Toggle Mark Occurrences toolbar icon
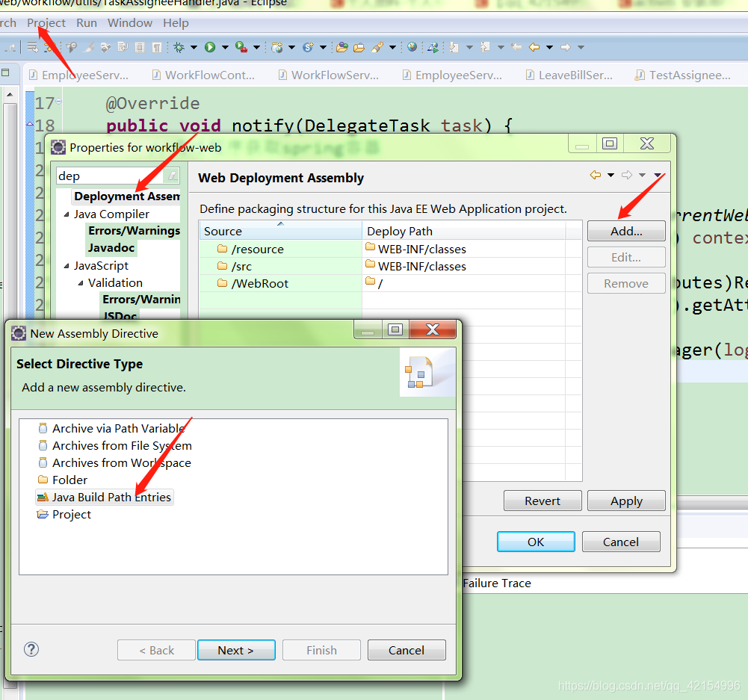748x700 pixels. click(x=89, y=47)
